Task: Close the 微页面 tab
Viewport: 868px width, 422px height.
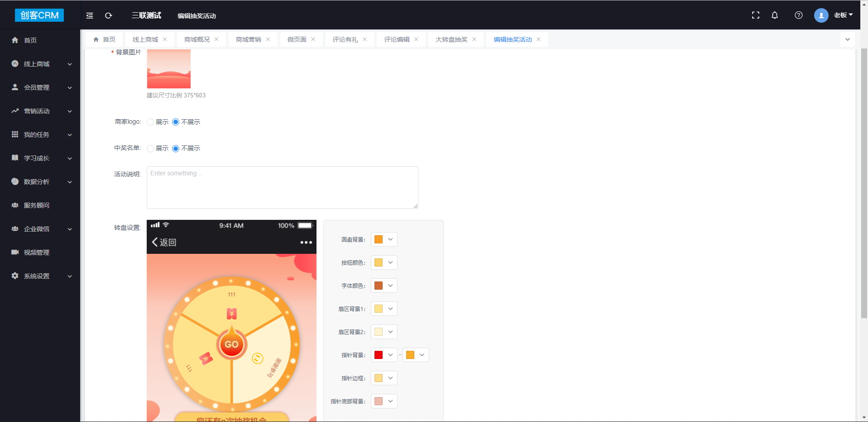Action: coord(313,39)
